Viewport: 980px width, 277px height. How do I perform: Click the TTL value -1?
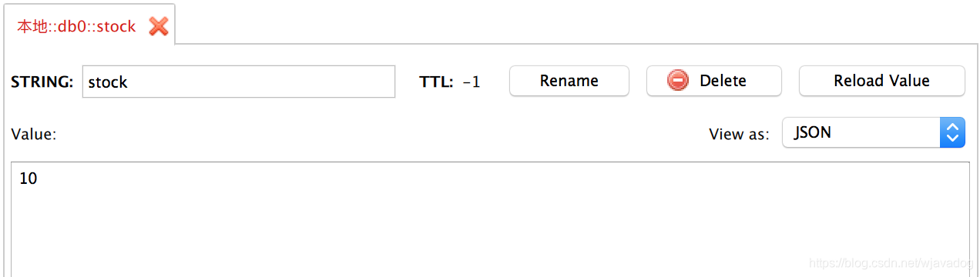[x=472, y=82]
